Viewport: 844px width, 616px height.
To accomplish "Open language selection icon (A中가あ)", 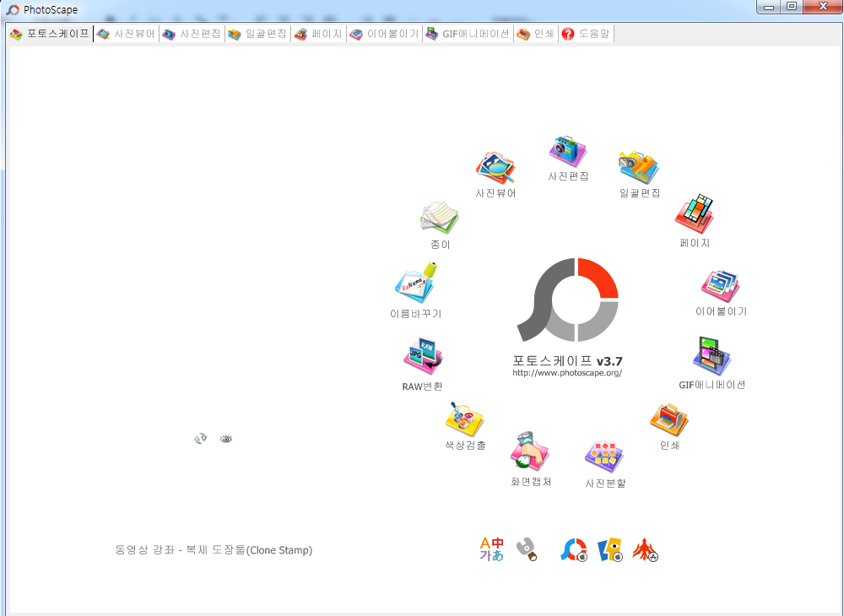I will point(491,549).
